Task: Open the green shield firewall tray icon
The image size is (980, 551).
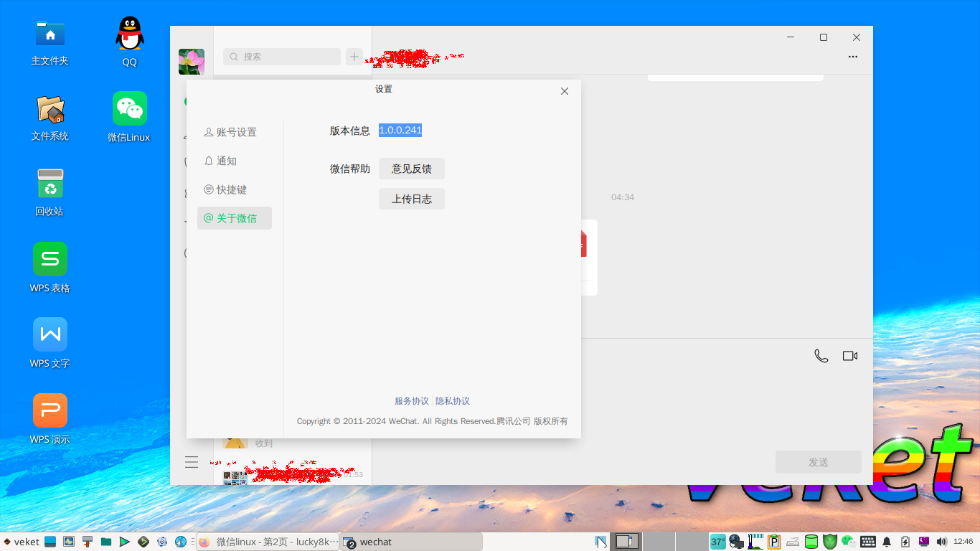Action: (830, 542)
